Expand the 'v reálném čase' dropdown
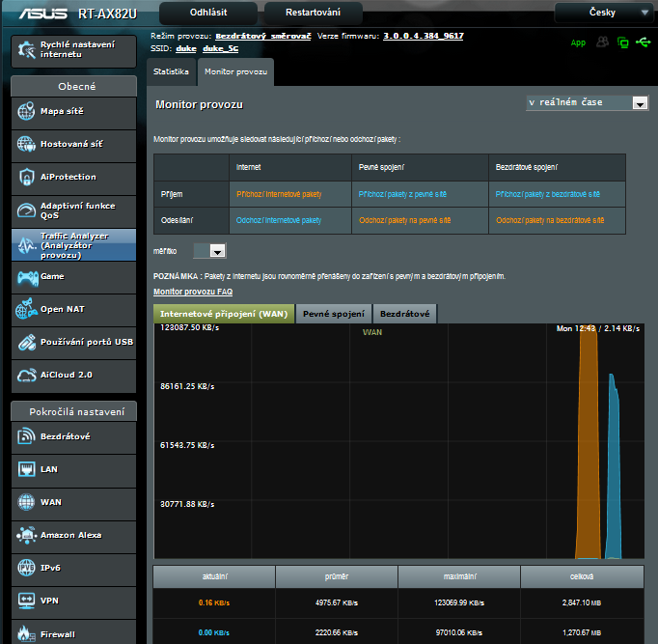Viewport: 658px width, 644px height. tap(587, 102)
